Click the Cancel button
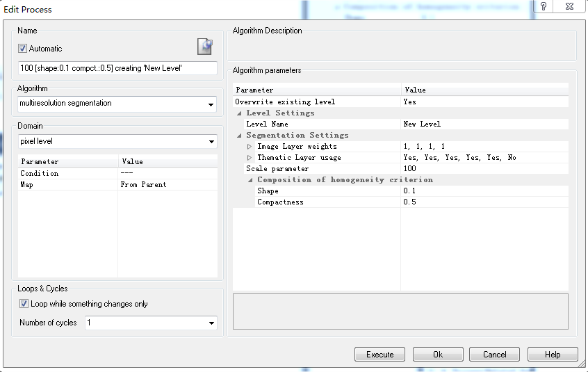 (494, 355)
